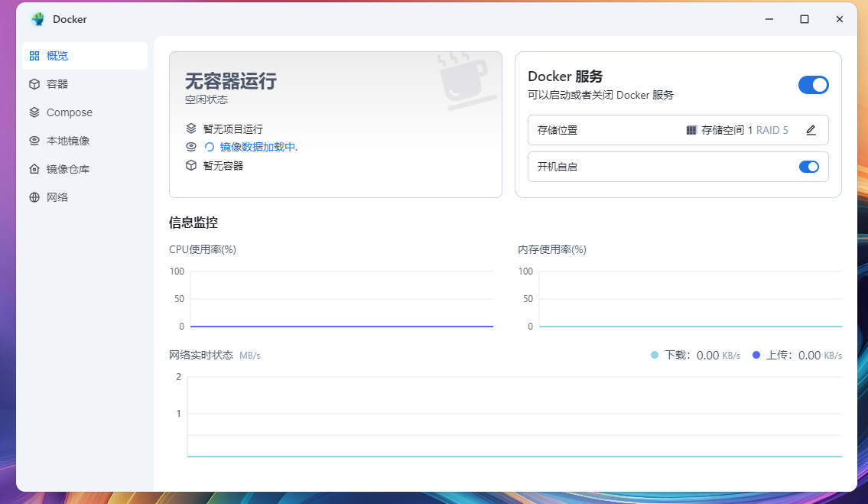
Task: Maximize the Docker window
Action: pyautogui.click(x=805, y=19)
